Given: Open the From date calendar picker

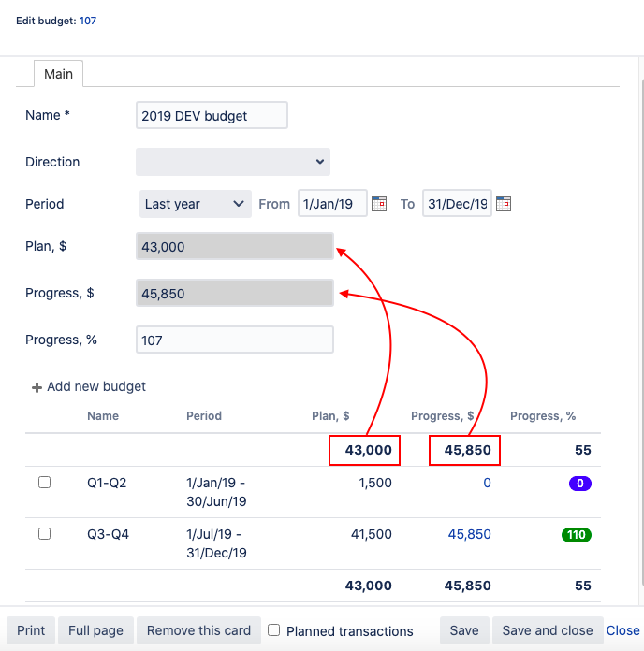Looking at the screenshot, I should tap(379, 204).
